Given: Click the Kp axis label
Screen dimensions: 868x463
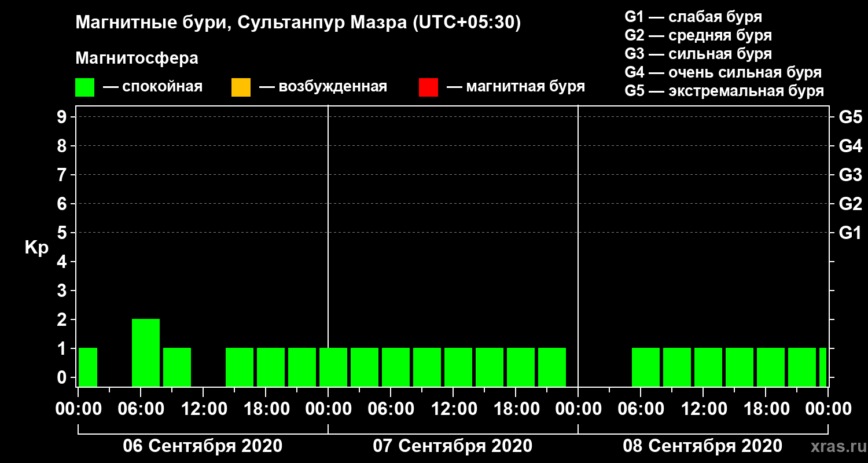Looking at the screenshot, I should tap(36, 248).
